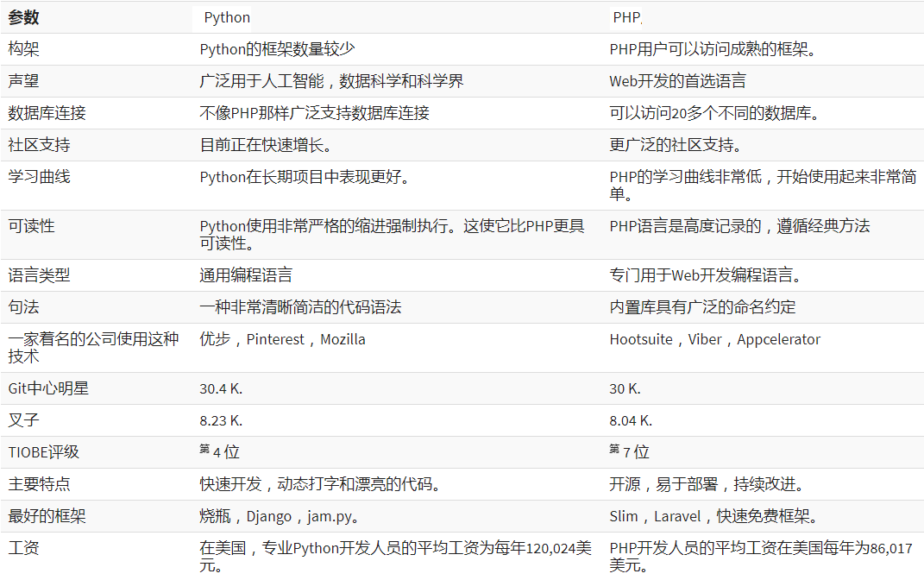This screenshot has width=924, height=580.
Task: Click the 声望 row label
Action: [23, 81]
